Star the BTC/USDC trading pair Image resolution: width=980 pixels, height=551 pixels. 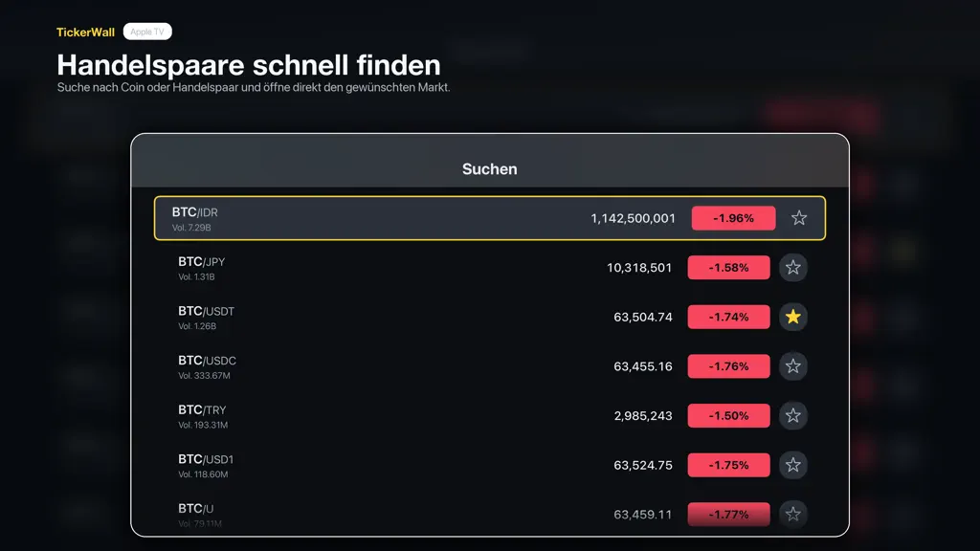click(793, 366)
